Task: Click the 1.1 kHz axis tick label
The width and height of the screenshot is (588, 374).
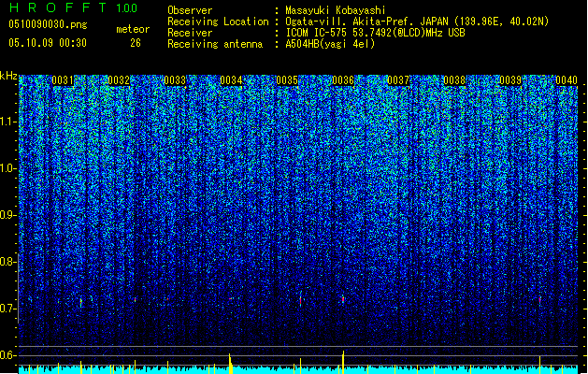Action: pos(8,122)
